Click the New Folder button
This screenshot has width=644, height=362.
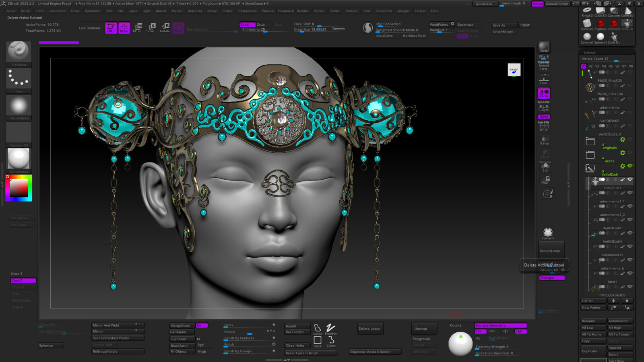point(593,308)
